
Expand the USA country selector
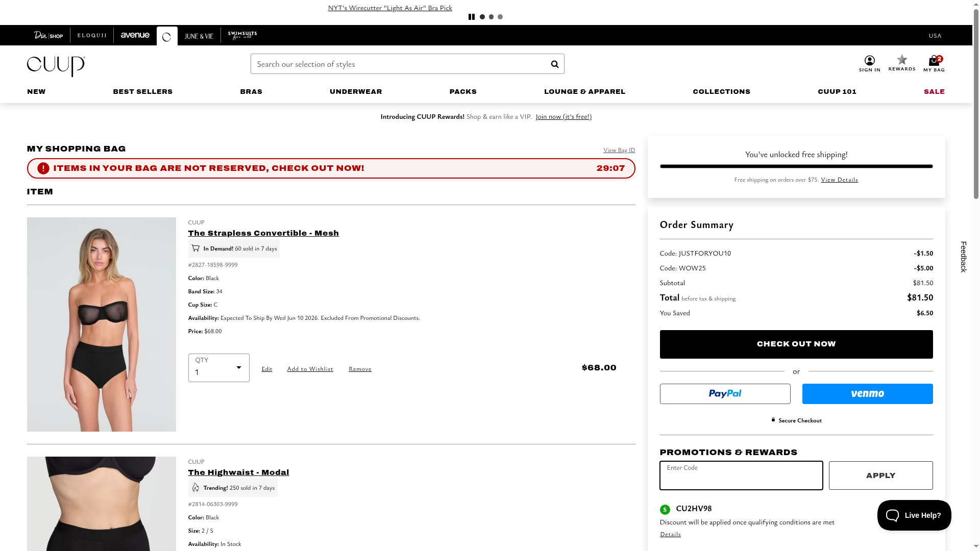935,36
